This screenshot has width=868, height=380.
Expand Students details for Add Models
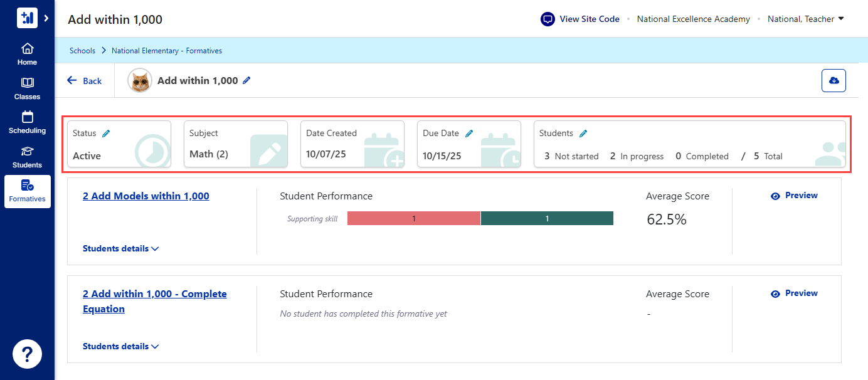tap(120, 248)
